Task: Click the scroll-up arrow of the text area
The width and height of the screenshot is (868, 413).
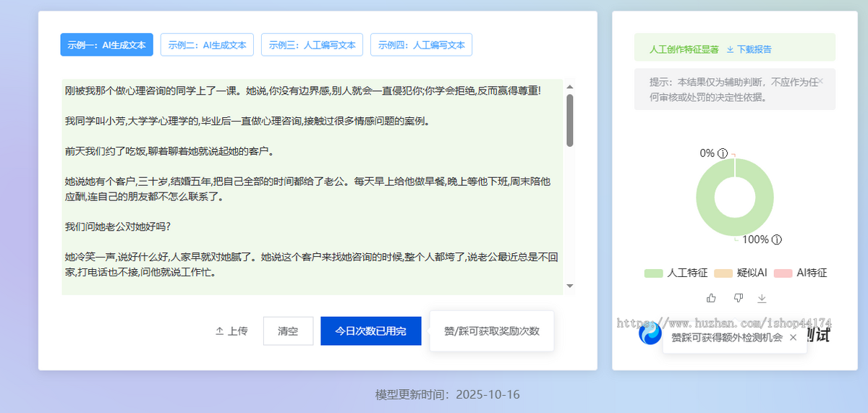Action: 570,86
